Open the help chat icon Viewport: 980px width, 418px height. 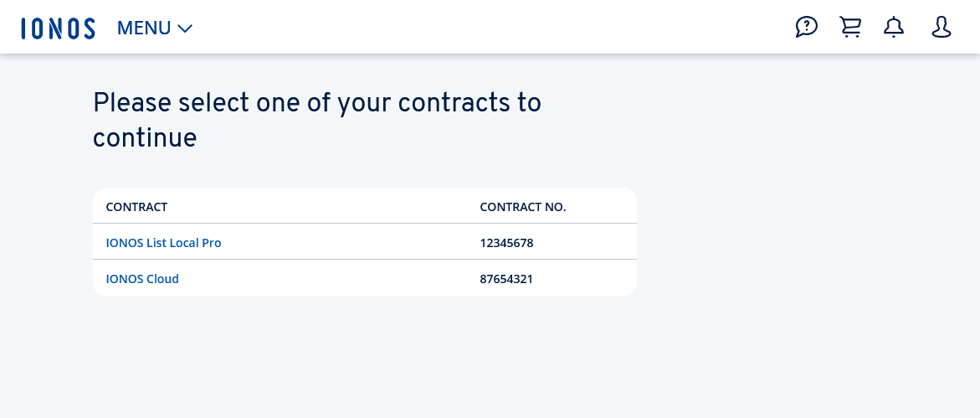click(x=806, y=28)
